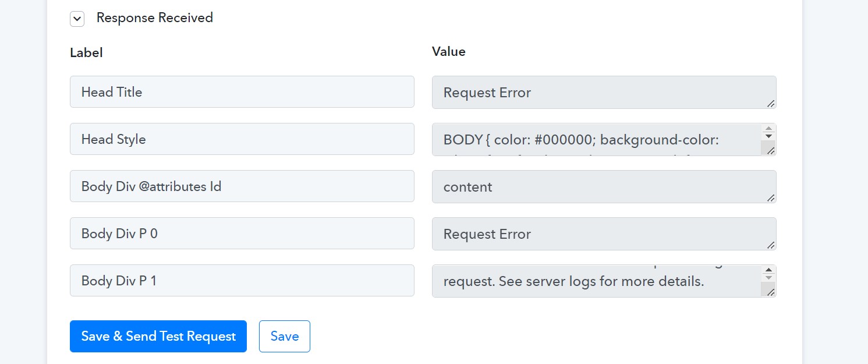Select the Head Title label field
This screenshot has width=868, height=364.
(x=242, y=91)
